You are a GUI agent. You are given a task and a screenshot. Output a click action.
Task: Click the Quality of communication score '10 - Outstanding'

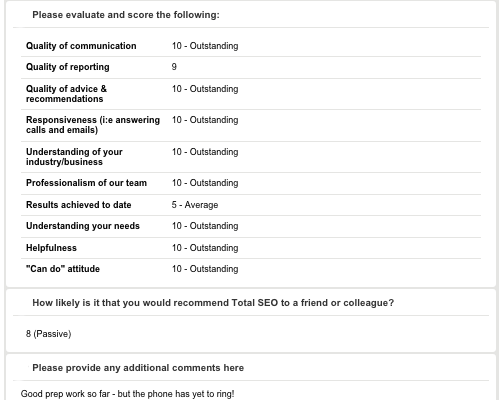tap(205, 46)
